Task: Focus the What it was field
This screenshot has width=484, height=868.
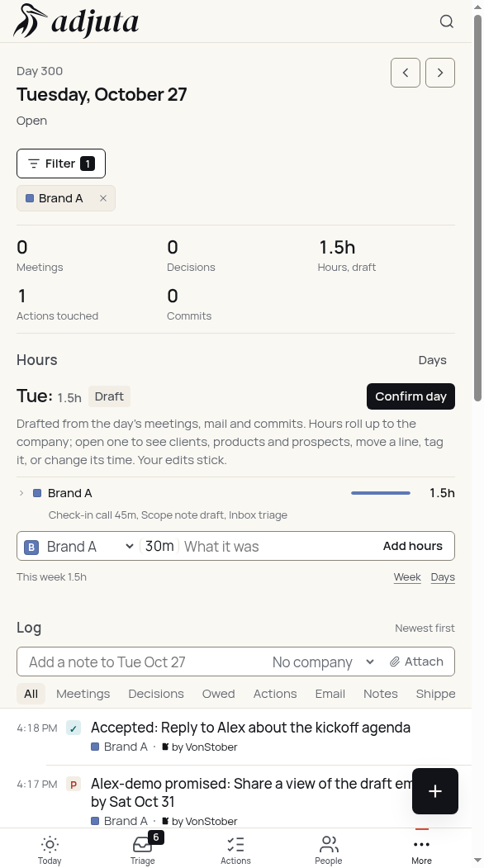Action: pos(277,547)
